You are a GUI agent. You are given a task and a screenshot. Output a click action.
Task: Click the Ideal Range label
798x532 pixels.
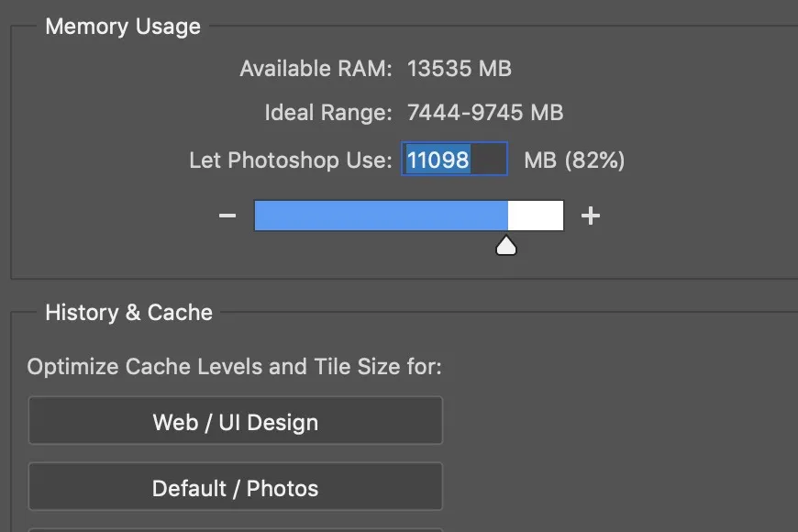point(327,114)
